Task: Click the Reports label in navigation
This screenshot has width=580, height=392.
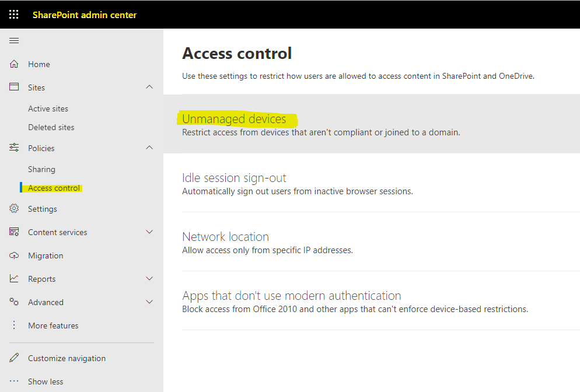Action: pyautogui.click(x=42, y=279)
